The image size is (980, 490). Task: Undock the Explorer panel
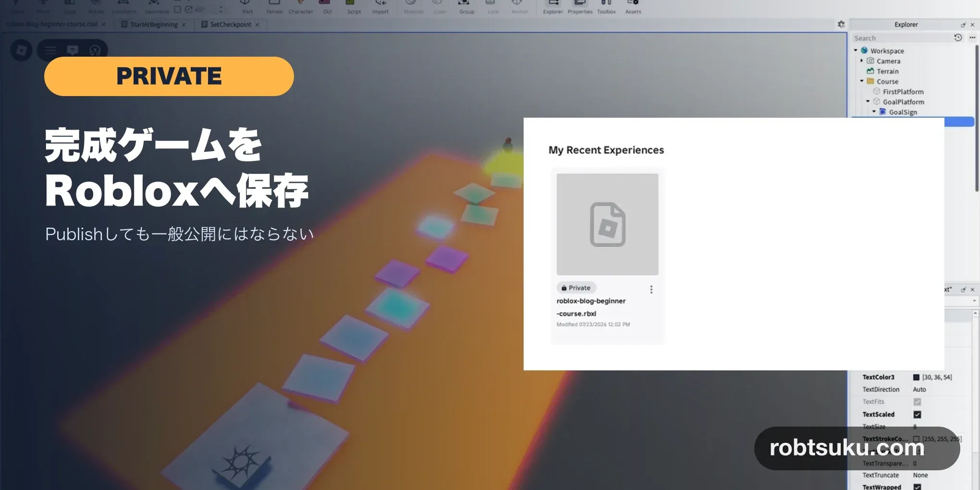coord(963,24)
